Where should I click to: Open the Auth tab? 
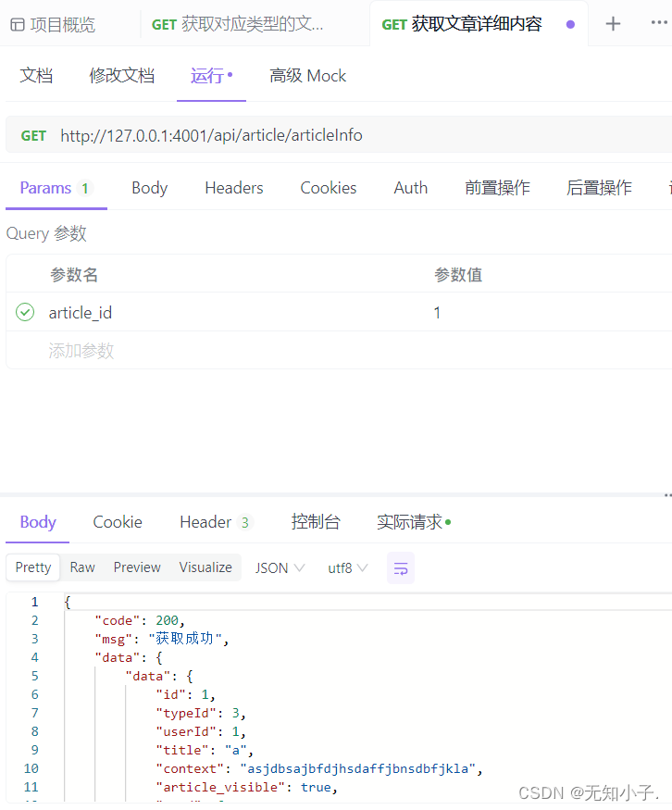[411, 188]
